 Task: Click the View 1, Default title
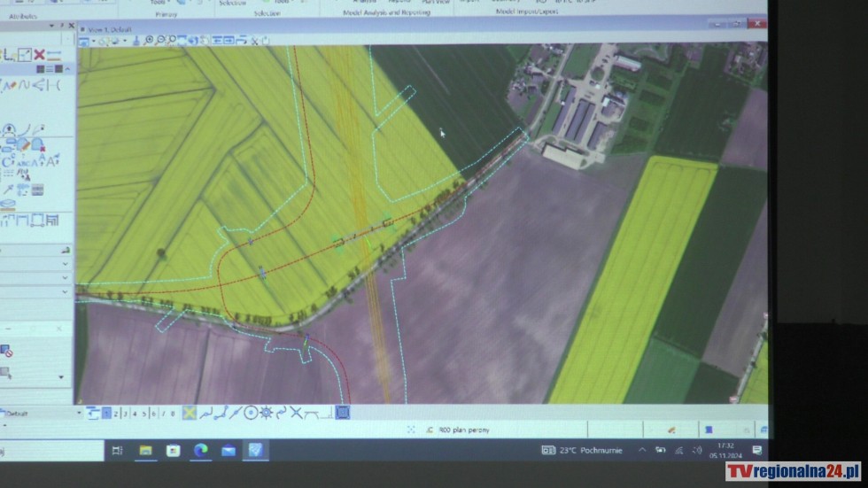[110, 29]
